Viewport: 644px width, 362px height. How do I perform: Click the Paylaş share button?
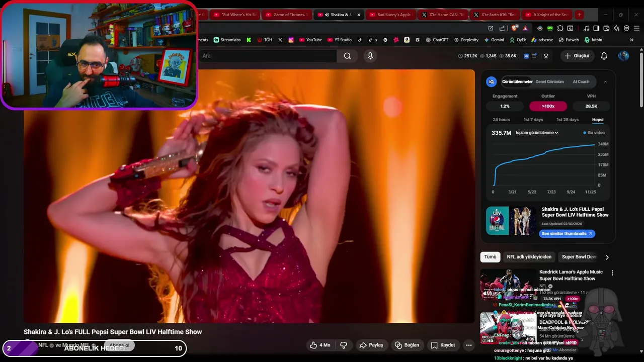tap(371, 345)
